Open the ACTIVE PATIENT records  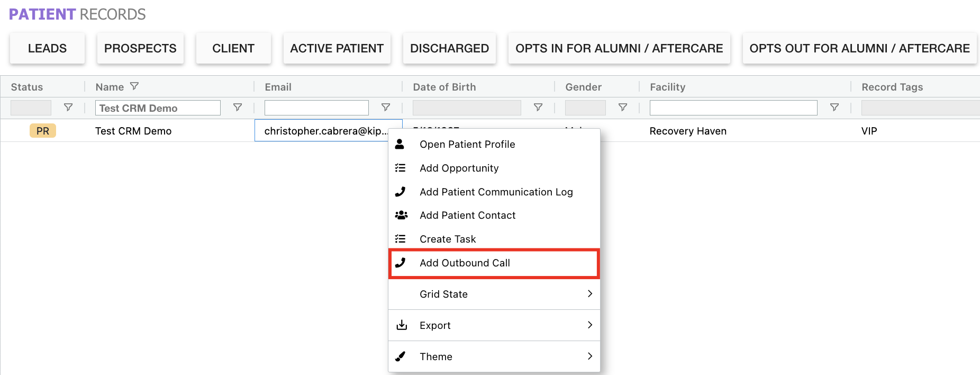337,48
